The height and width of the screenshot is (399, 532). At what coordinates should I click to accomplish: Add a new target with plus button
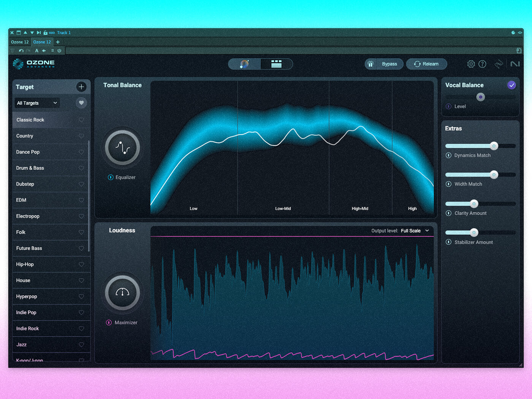pos(81,87)
